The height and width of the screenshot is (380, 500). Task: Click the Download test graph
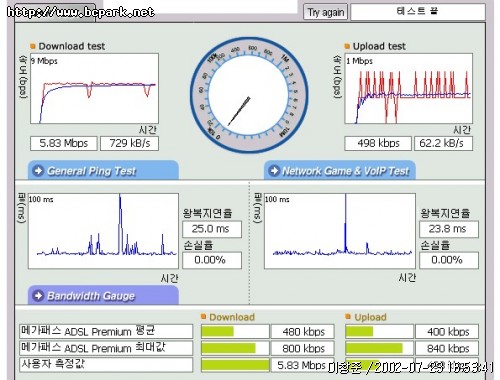94,89
